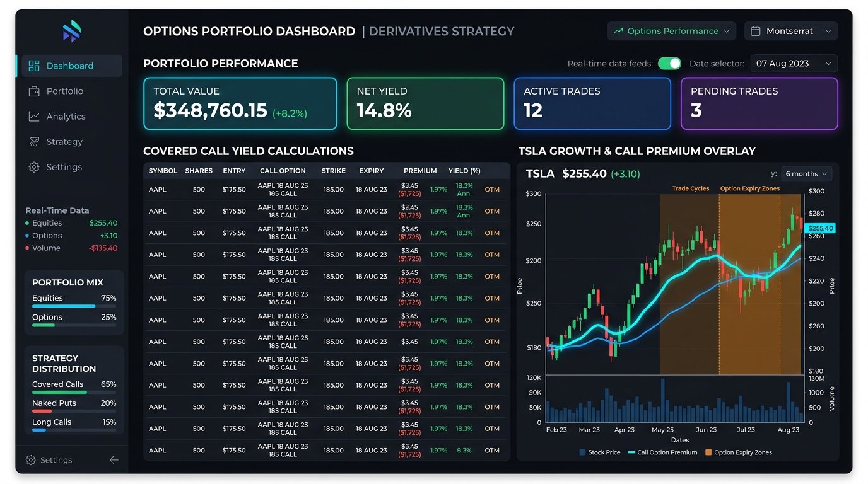Click the trend icon in Options Performance

click(x=618, y=31)
